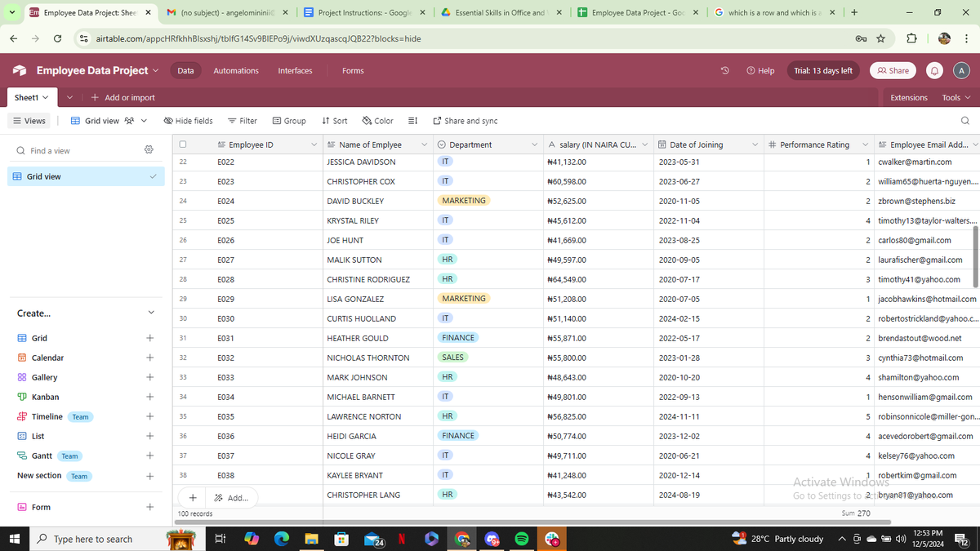Screen dimensions: 980x551
Task: Open Spotify from the taskbar
Action: [x=521, y=539]
